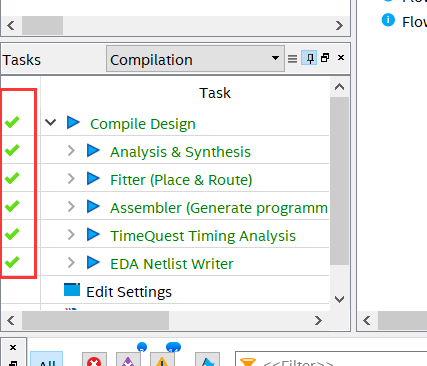Image resolution: width=427 pixels, height=366 pixels.
Task: Click the Tasks horizontal scrollbar thumb
Action: coord(95,321)
